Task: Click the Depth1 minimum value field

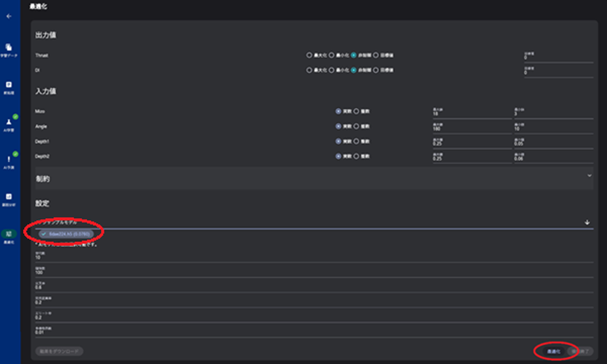Action: pyautogui.click(x=552, y=142)
